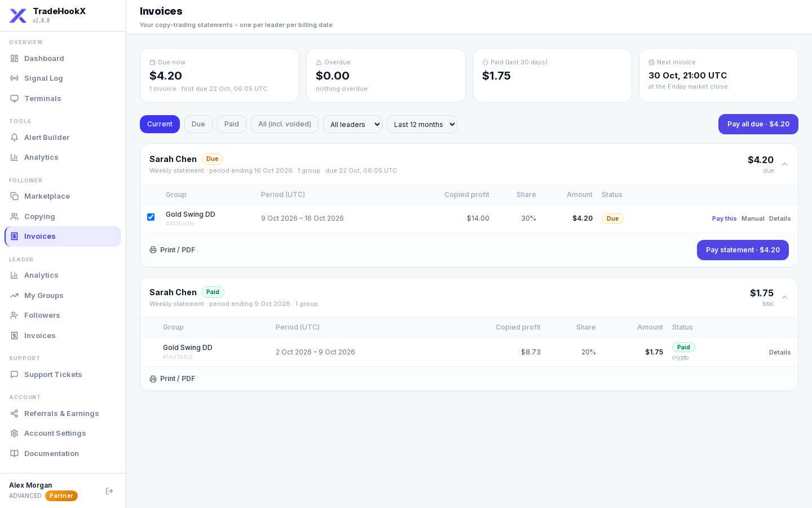Click Print / PDF on the due statement
The height and width of the screenshot is (508, 812).
tap(173, 250)
